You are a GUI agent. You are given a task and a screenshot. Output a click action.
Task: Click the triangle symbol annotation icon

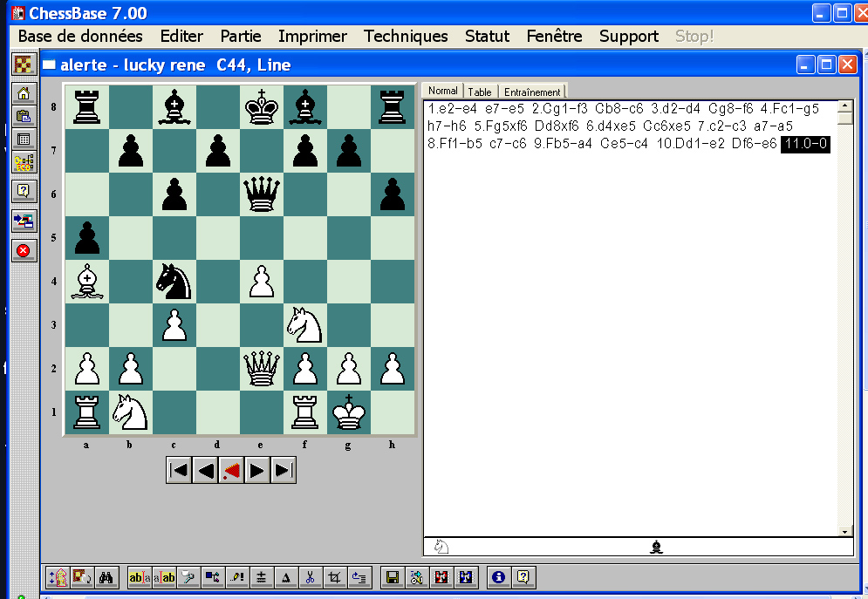click(x=285, y=577)
